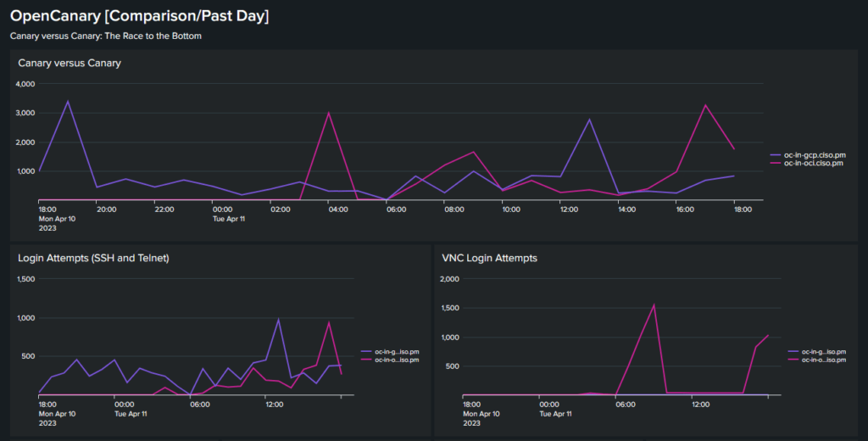868x441 pixels.
Task: Select the pink peak near 17:00 in Canary versus Canary
Action: point(705,105)
